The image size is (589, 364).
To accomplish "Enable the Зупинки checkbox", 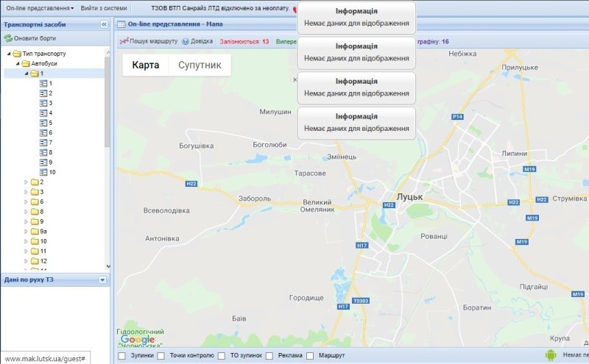I will click(121, 356).
